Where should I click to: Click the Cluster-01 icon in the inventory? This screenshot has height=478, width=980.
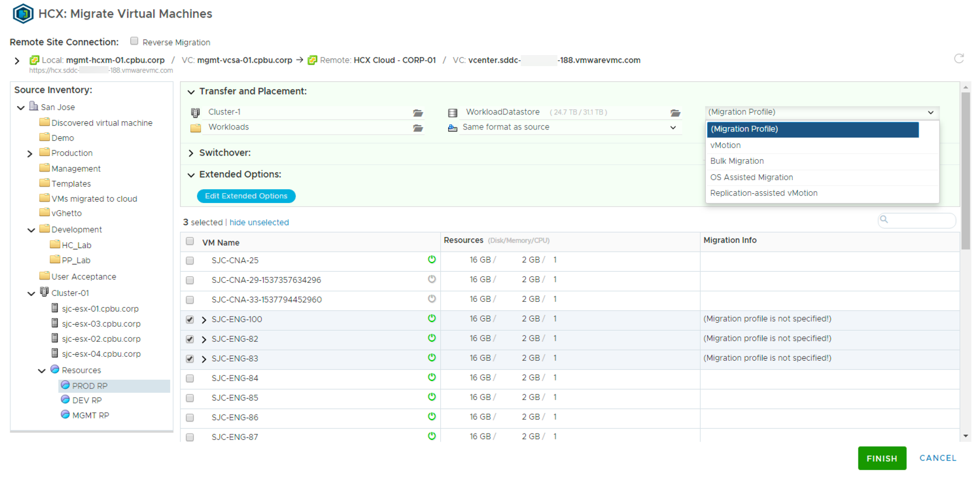point(44,292)
